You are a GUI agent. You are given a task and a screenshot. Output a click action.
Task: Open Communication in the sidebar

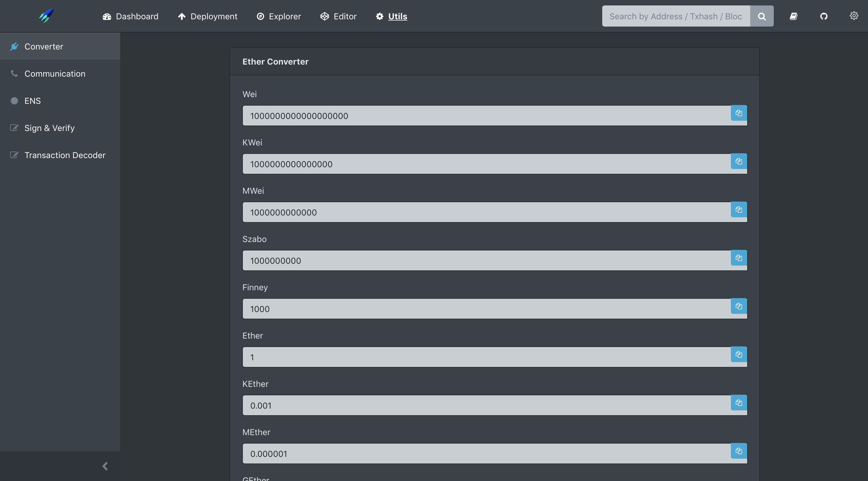click(x=60, y=74)
